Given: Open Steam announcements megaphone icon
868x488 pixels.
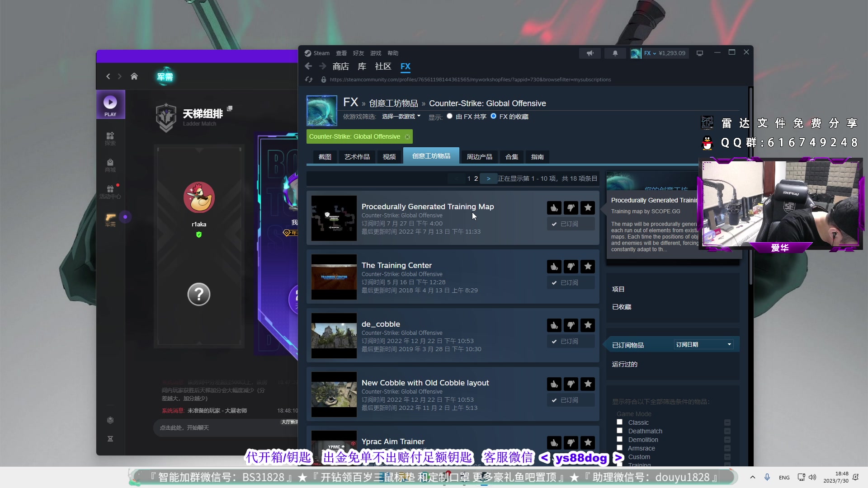Looking at the screenshot, I should click(590, 53).
